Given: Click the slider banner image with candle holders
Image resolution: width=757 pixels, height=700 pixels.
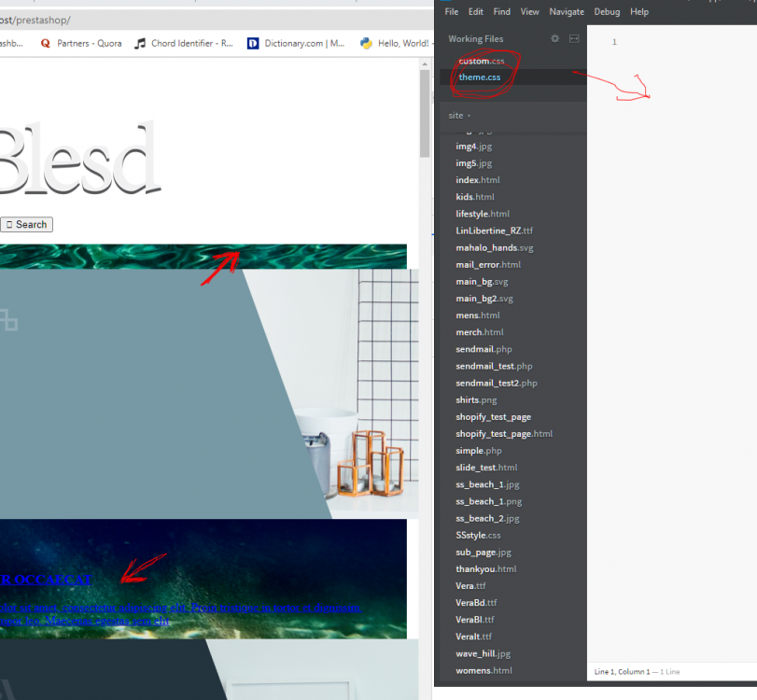Looking at the screenshot, I should (x=209, y=394).
